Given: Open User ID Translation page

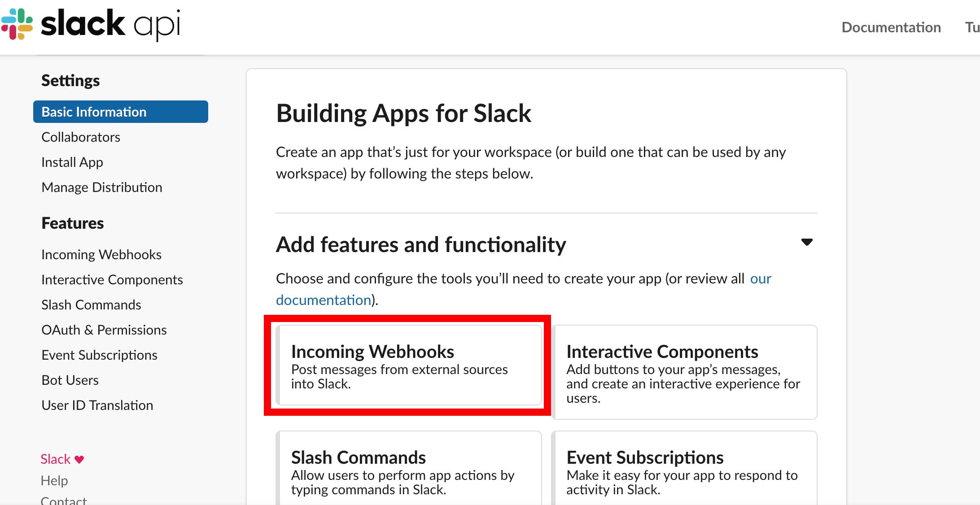Looking at the screenshot, I should click(97, 405).
